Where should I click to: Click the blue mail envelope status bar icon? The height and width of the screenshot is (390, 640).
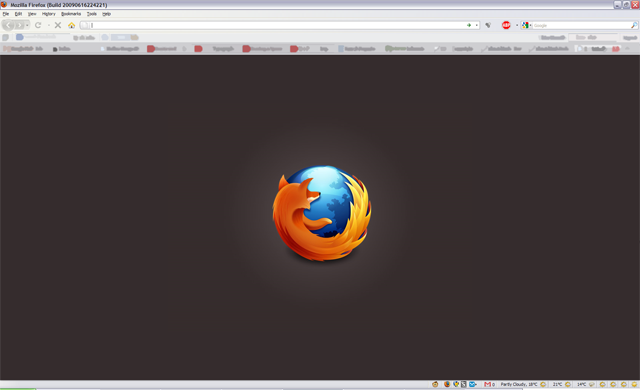click(473, 384)
